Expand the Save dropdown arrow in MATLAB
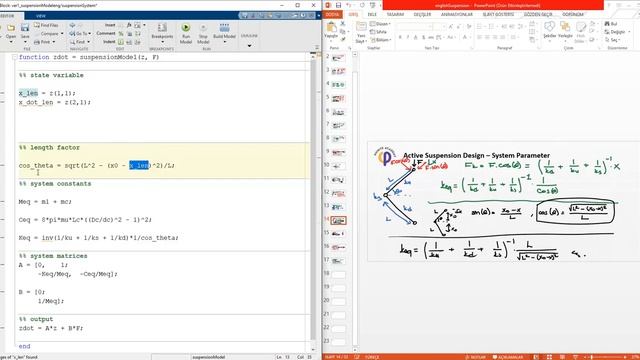This screenshot has width=640, height=360. [25, 42]
